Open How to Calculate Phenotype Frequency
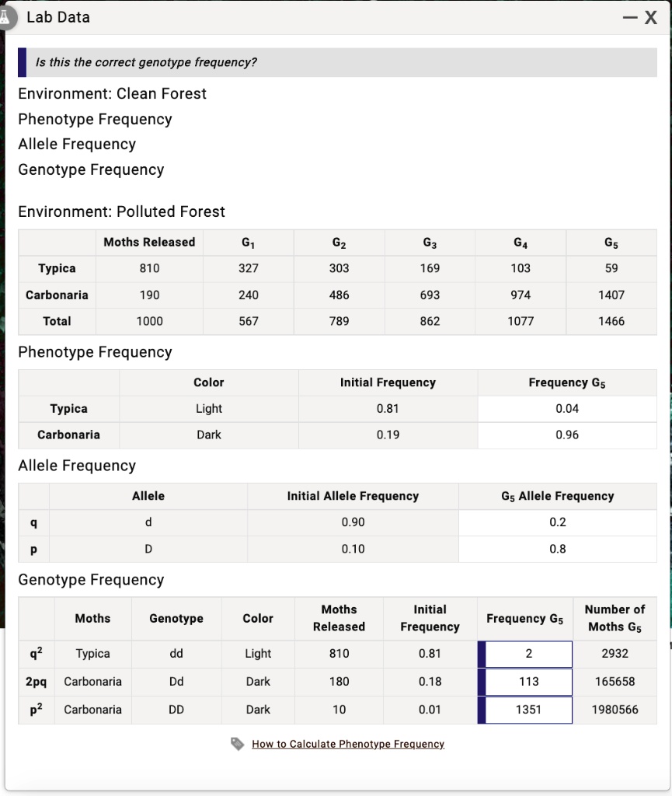Image resolution: width=672 pixels, height=796 pixels. click(x=348, y=744)
